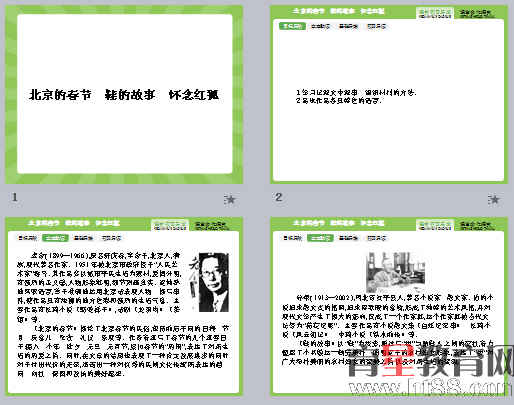The height and width of the screenshot is (405, 514).
Task: Click the title text 鞋的故事 on slide 1
Action: tap(130, 95)
